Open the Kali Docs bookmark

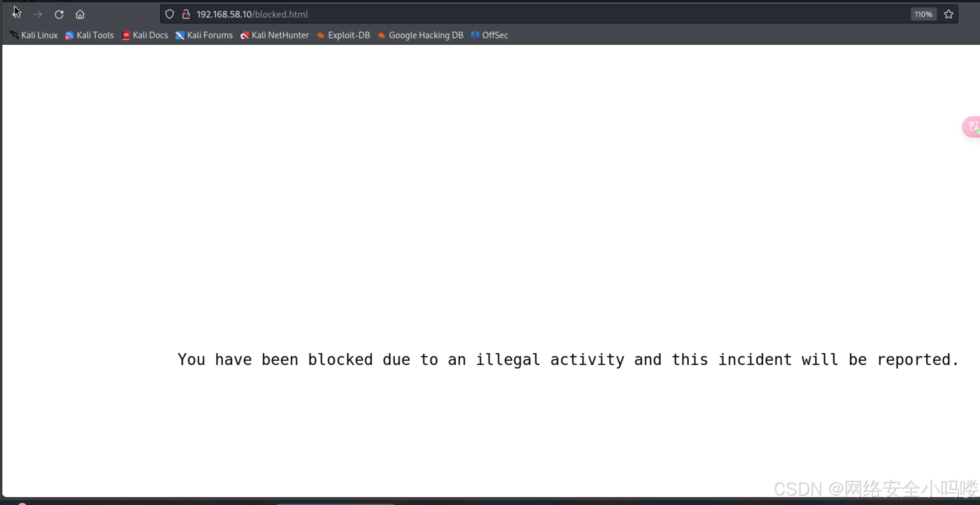pyautogui.click(x=145, y=35)
